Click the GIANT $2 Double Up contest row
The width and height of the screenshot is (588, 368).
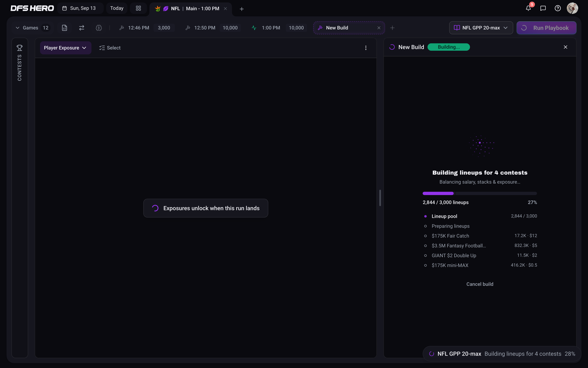coord(480,255)
